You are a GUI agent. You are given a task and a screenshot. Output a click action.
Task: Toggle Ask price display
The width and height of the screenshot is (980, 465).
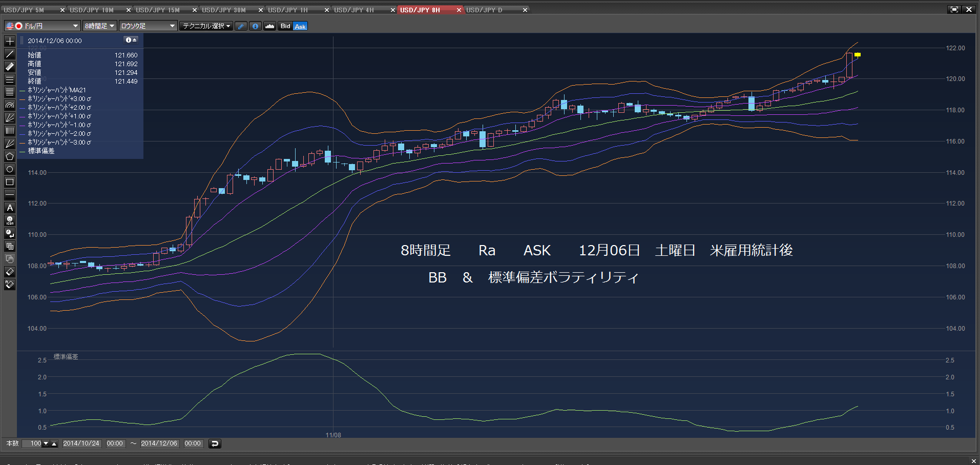pyautogui.click(x=300, y=26)
